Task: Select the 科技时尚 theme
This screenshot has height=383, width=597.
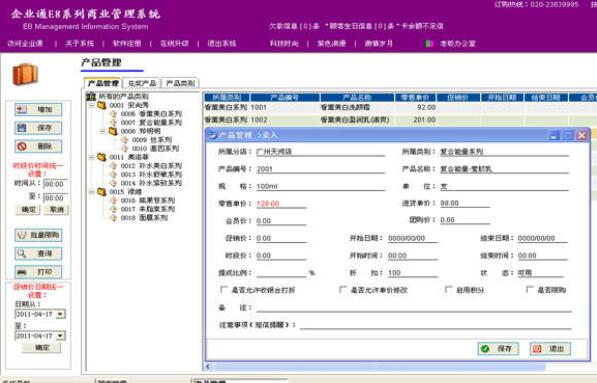Action: 284,43
